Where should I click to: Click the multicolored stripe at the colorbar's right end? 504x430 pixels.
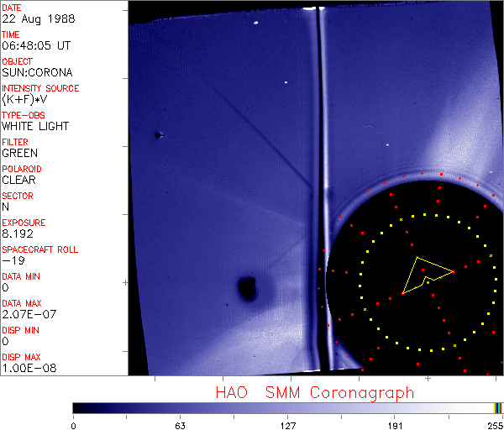(x=498, y=407)
